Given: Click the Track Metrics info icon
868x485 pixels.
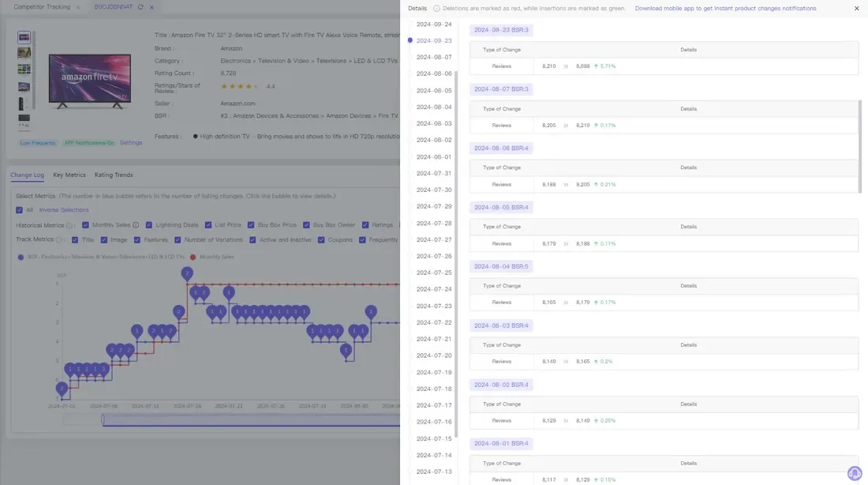Looking at the screenshot, I should pyautogui.click(x=58, y=239).
